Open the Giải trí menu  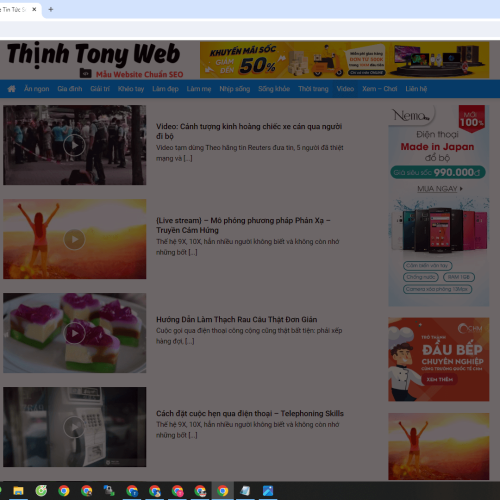click(100, 89)
